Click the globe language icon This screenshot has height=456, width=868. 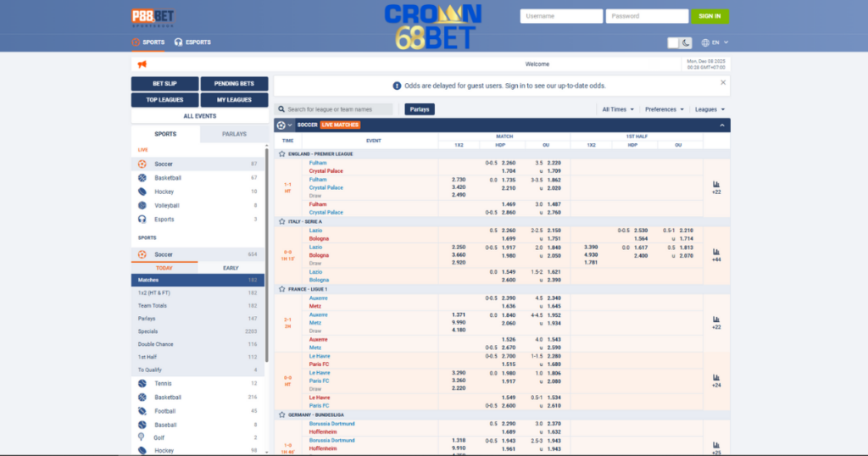point(705,42)
